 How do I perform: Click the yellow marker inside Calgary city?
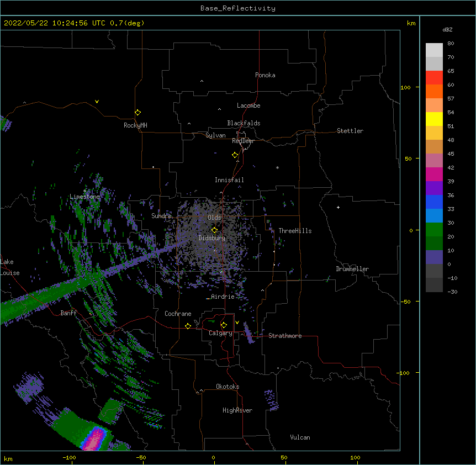(x=224, y=325)
